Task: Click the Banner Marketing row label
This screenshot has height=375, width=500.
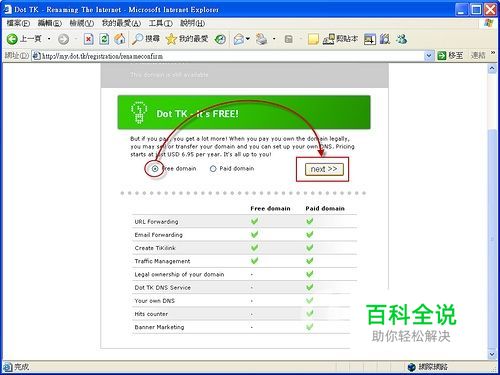Action: (x=159, y=327)
